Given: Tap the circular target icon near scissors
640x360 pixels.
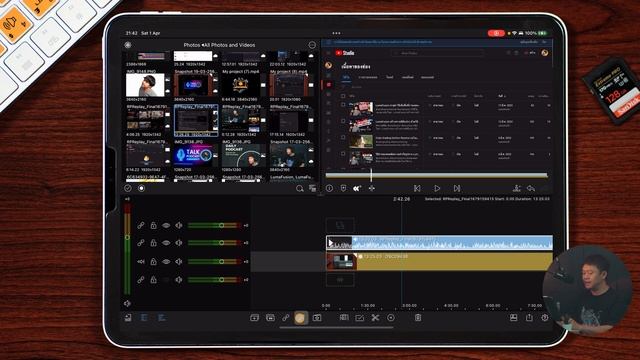Looking at the screenshot, I should (x=391, y=318).
